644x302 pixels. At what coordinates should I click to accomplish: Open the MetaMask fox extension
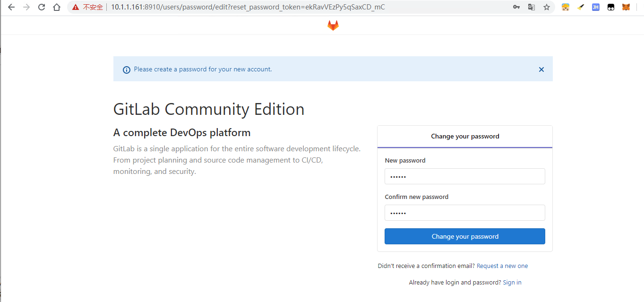626,7
